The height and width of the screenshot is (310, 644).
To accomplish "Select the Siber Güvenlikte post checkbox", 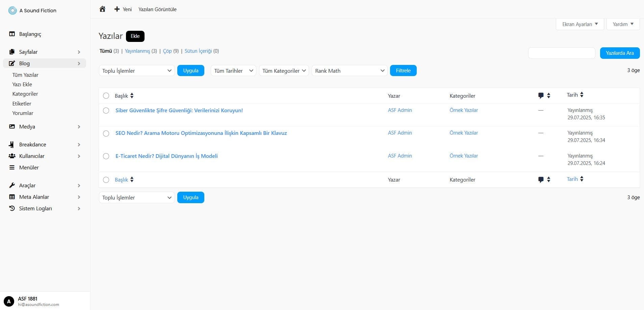I will [x=106, y=111].
